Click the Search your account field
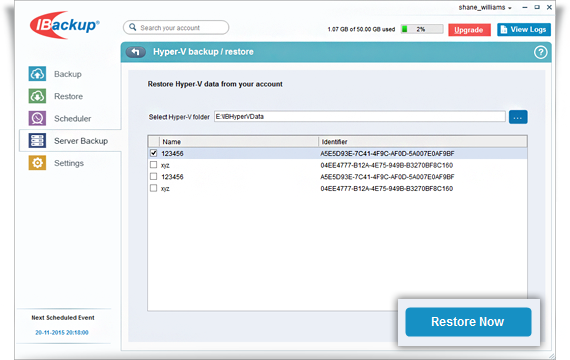 tap(176, 28)
